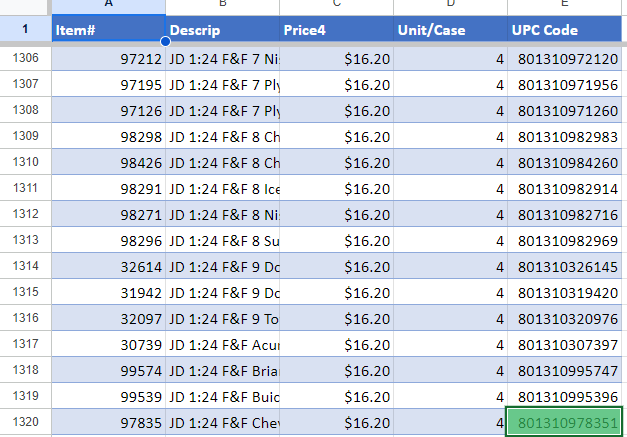Select the Unit/Case header cell
Screen dimensions: 627x437
click(450, 29)
